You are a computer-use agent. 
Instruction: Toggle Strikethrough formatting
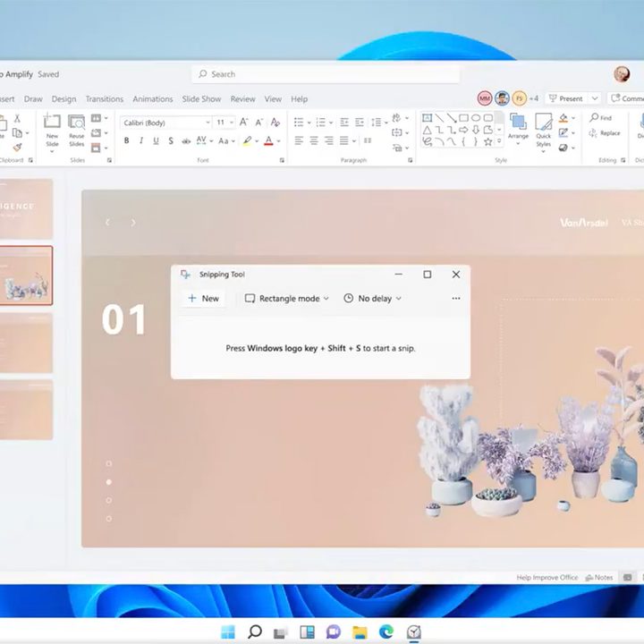pyautogui.click(x=186, y=141)
